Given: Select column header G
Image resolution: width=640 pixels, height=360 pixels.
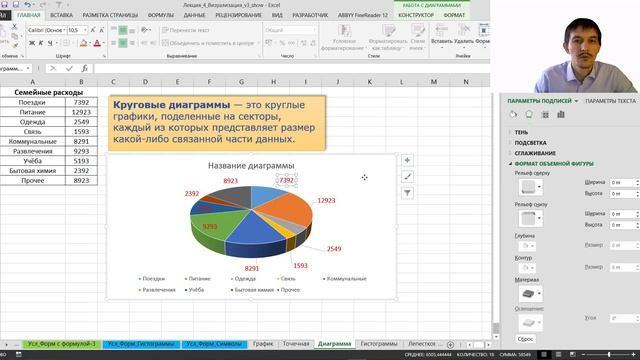Looking at the screenshot, I should click(242, 82).
